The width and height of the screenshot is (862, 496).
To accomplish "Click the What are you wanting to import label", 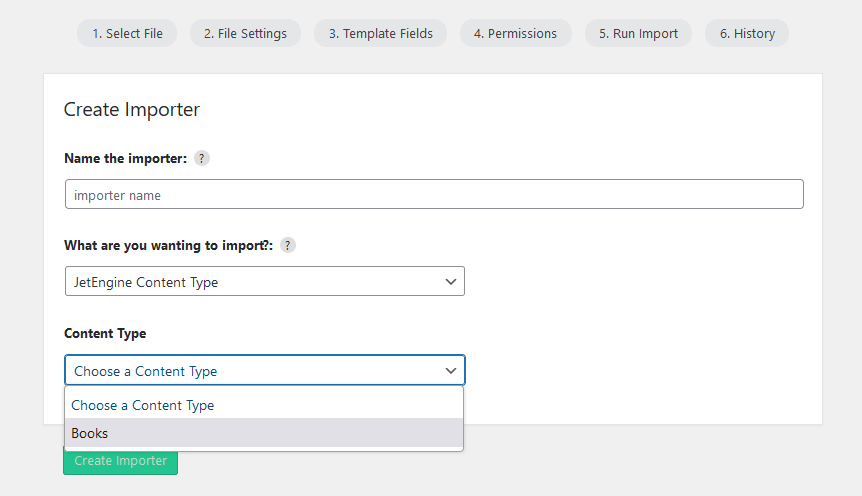I will click(168, 245).
